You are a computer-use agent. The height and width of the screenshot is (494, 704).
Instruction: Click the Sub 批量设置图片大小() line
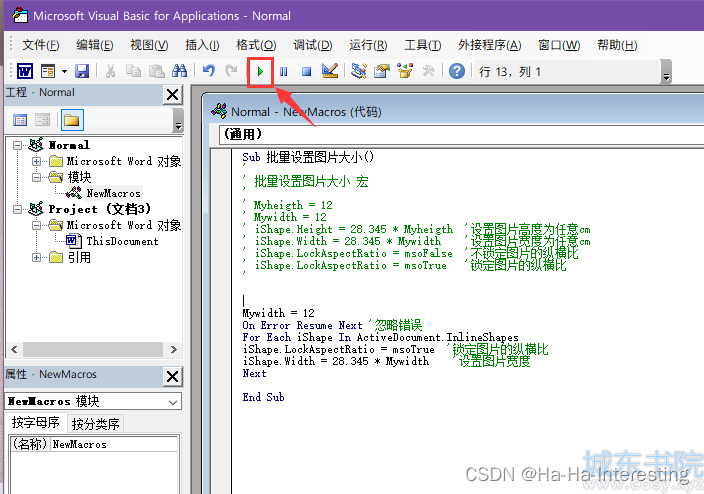(x=308, y=157)
